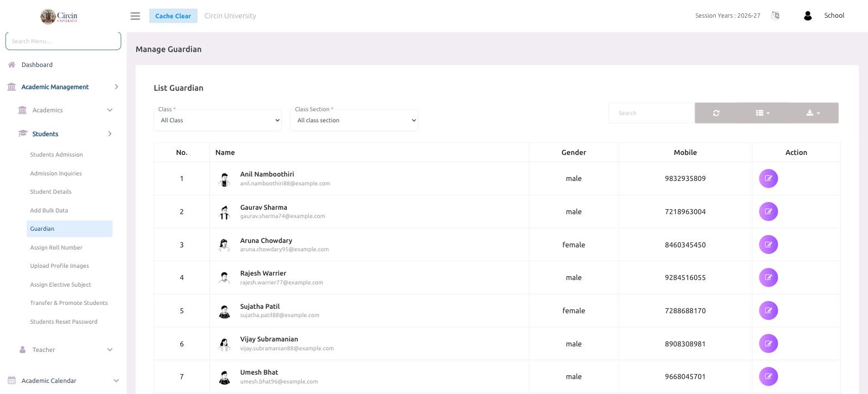Expand the Academic Calendar chevron
This screenshot has width=868, height=394.
[x=116, y=381]
